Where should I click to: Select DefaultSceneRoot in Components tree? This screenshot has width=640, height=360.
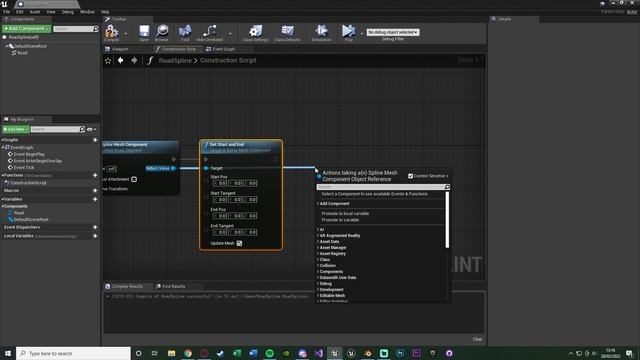(x=30, y=46)
